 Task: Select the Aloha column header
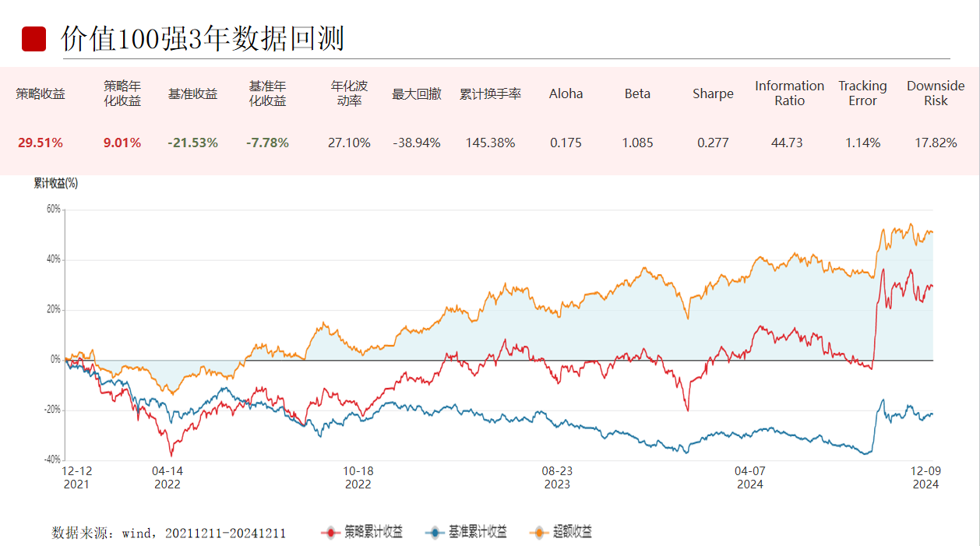click(566, 93)
